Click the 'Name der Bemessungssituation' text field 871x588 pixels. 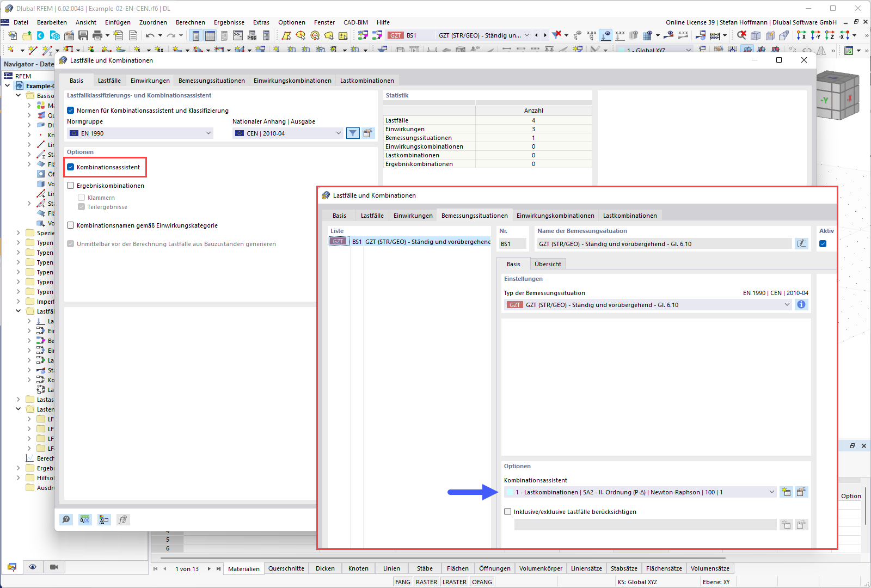(x=664, y=244)
